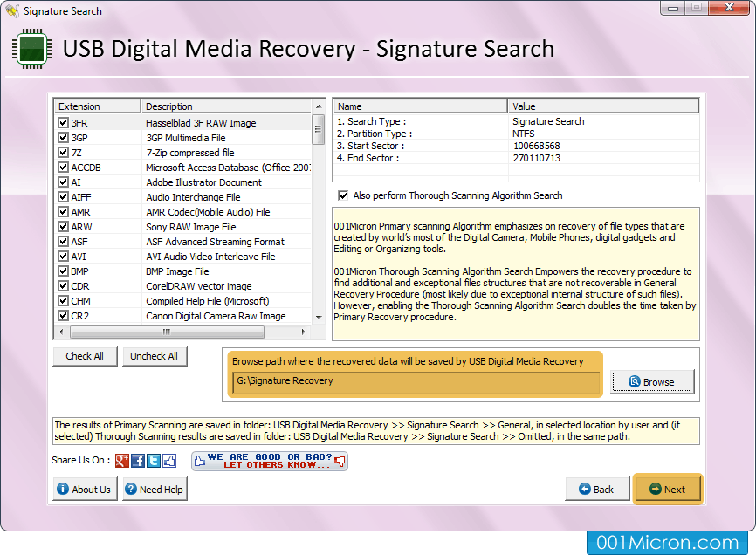The image size is (756, 555).
Task: Uncheck the AMR extension checkbox
Action: (x=63, y=212)
